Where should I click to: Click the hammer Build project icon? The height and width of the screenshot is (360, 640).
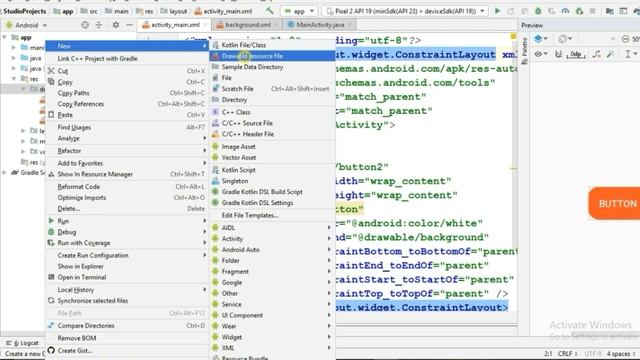270,11
